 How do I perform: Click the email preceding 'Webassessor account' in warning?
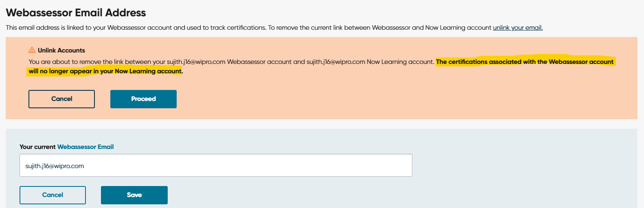[x=196, y=62]
